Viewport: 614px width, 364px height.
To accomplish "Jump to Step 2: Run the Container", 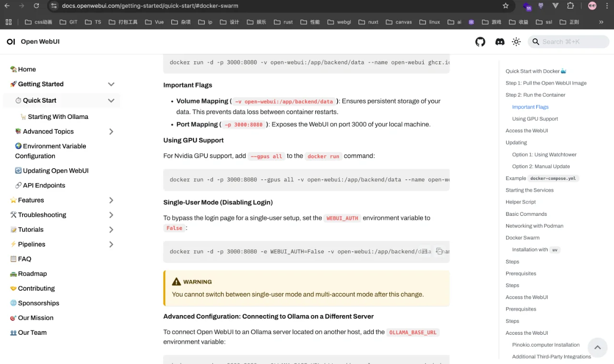I will click(x=535, y=95).
